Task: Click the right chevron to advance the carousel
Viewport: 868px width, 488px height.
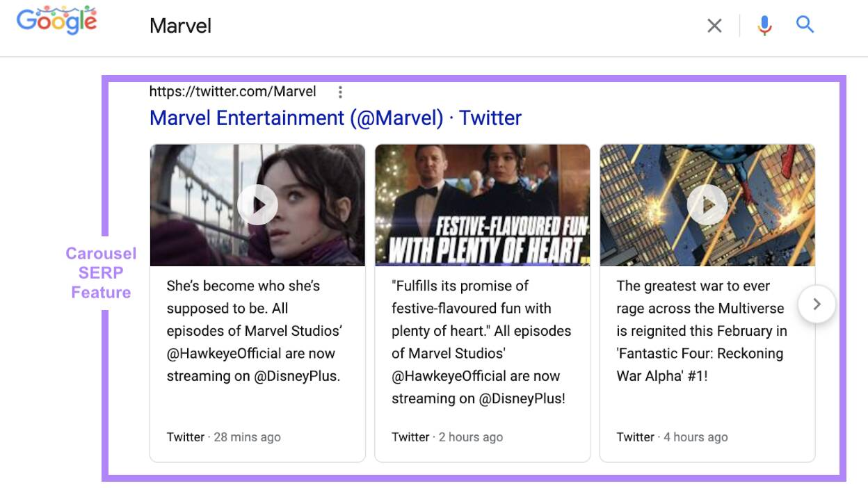Action: (817, 304)
